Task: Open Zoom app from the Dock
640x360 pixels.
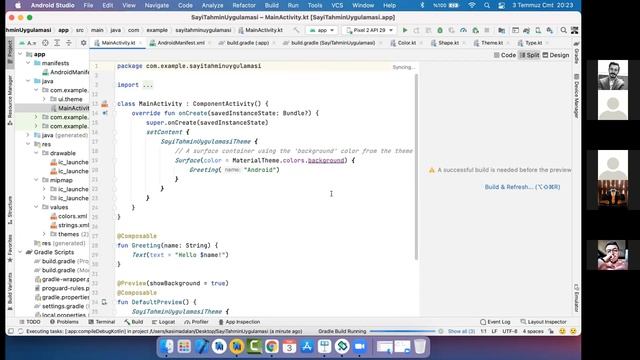Action: 360,347
